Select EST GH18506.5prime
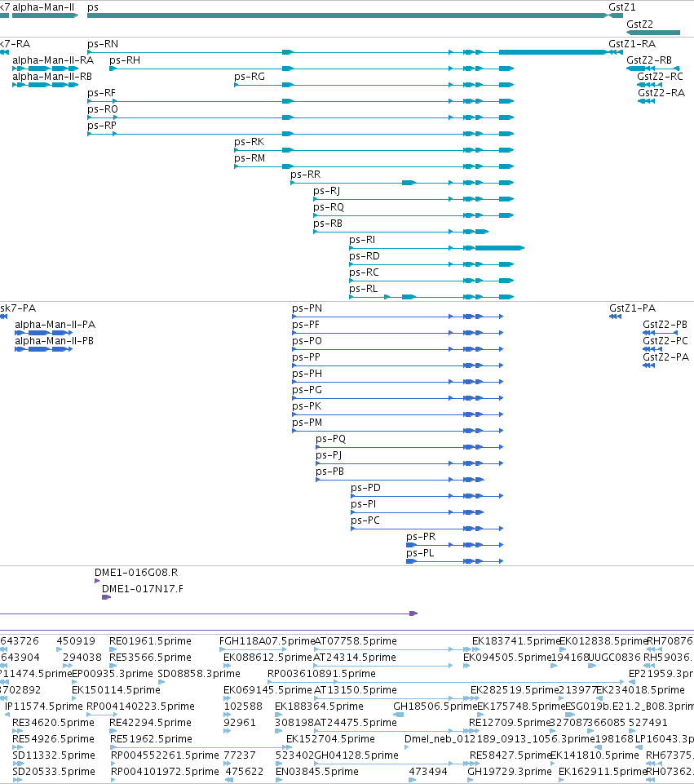This screenshot has width=694, height=784. (435, 706)
